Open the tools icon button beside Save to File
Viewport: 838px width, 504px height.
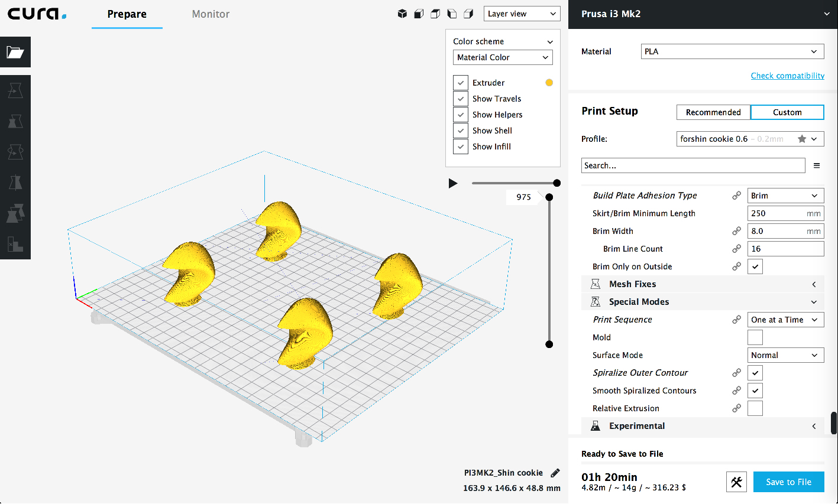click(x=736, y=482)
